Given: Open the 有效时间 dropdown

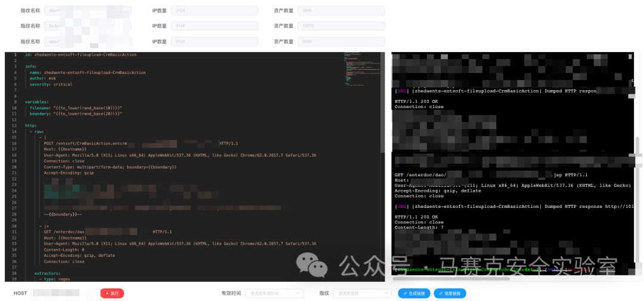Looking at the screenshot, I should pos(274,293).
